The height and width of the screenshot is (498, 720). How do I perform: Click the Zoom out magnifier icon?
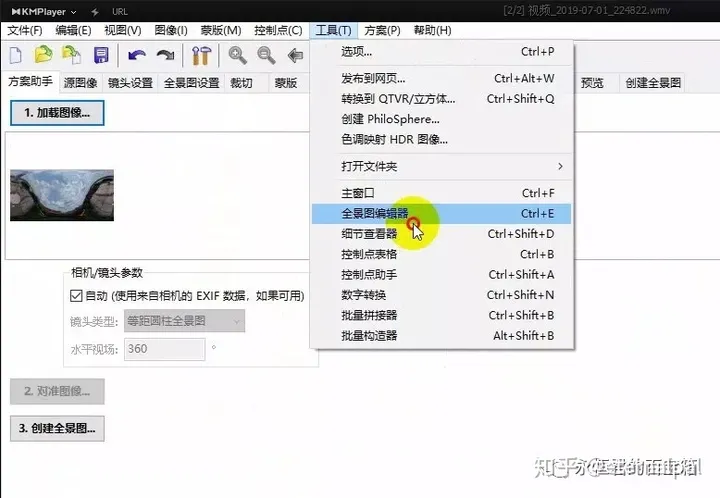tap(266, 56)
